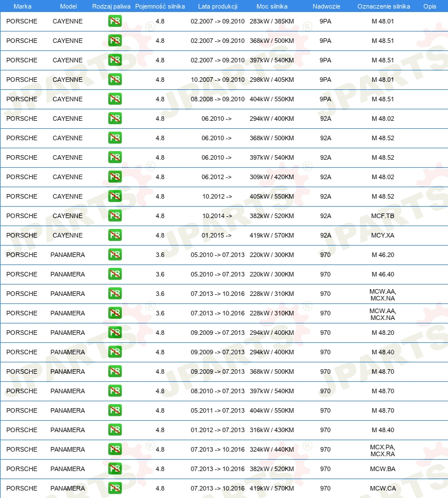Click engine code MCY.XA
This screenshot has height=498, width=448.
click(x=383, y=235)
